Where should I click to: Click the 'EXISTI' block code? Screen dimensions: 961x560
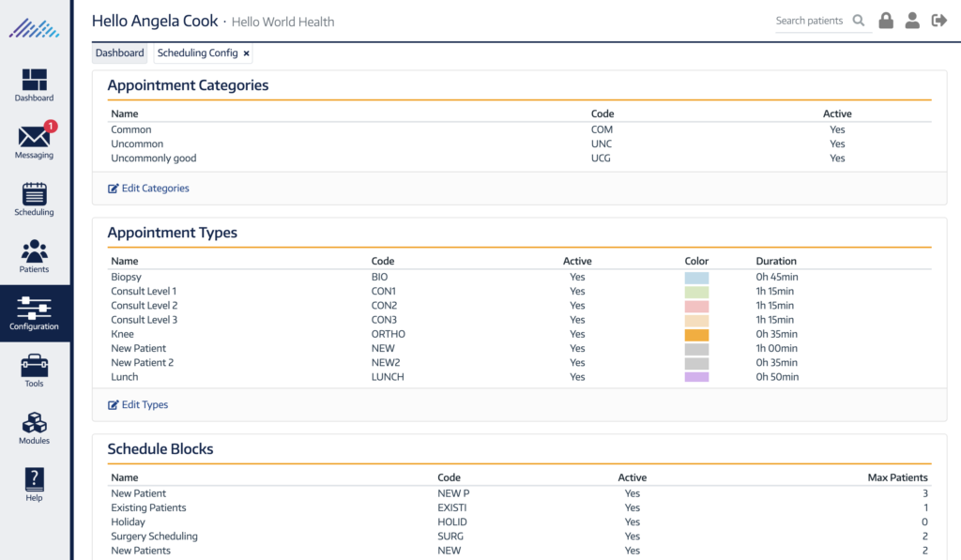[x=451, y=507]
